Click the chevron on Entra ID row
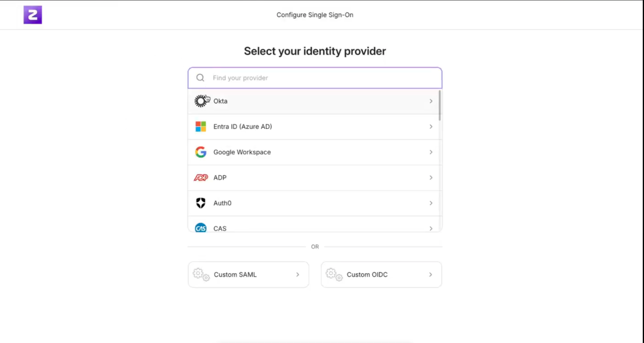644x343 pixels. [x=431, y=127]
